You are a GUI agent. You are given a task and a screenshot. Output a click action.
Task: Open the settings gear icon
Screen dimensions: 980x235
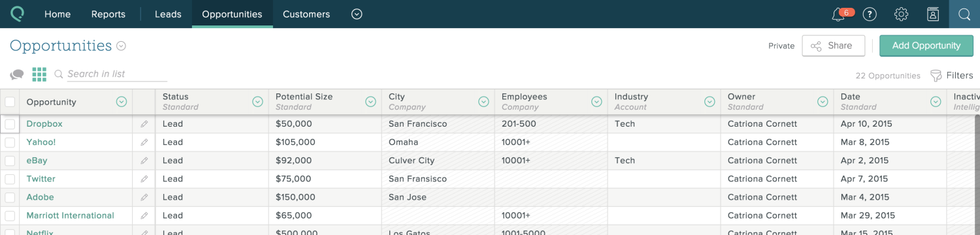902,14
